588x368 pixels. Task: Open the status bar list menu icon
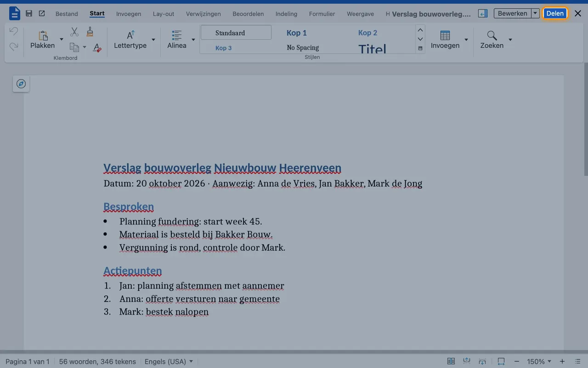click(577, 362)
